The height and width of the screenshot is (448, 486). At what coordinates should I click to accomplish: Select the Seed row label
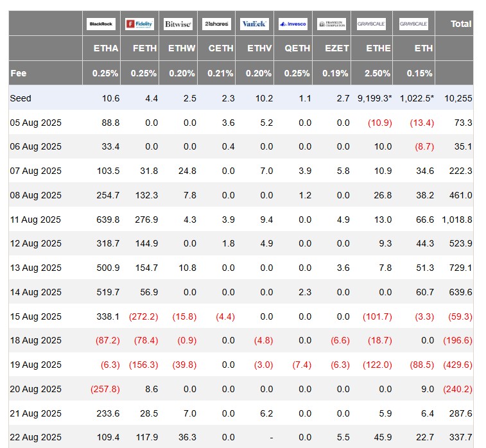21,98
